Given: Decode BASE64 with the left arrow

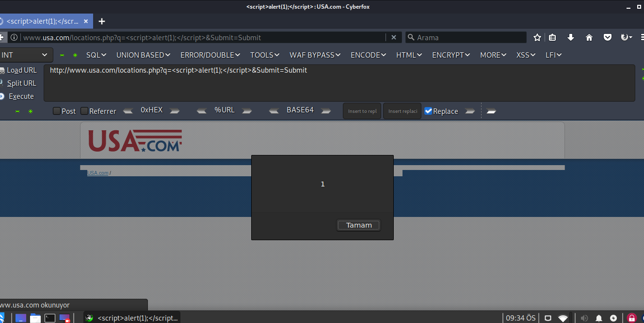Looking at the screenshot, I should [x=274, y=111].
